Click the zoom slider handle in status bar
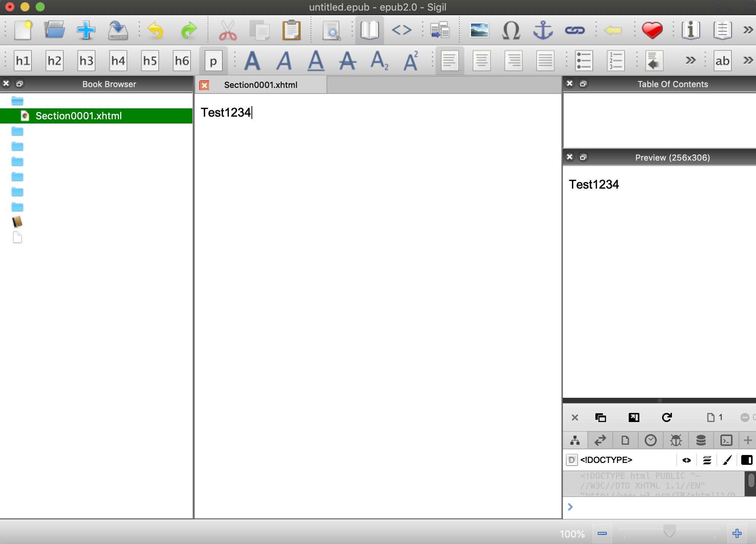 pyautogui.click(x=669, y=531)
